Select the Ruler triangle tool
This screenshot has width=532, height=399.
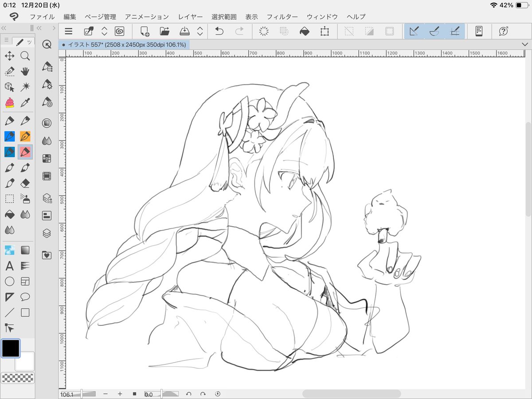9,297
